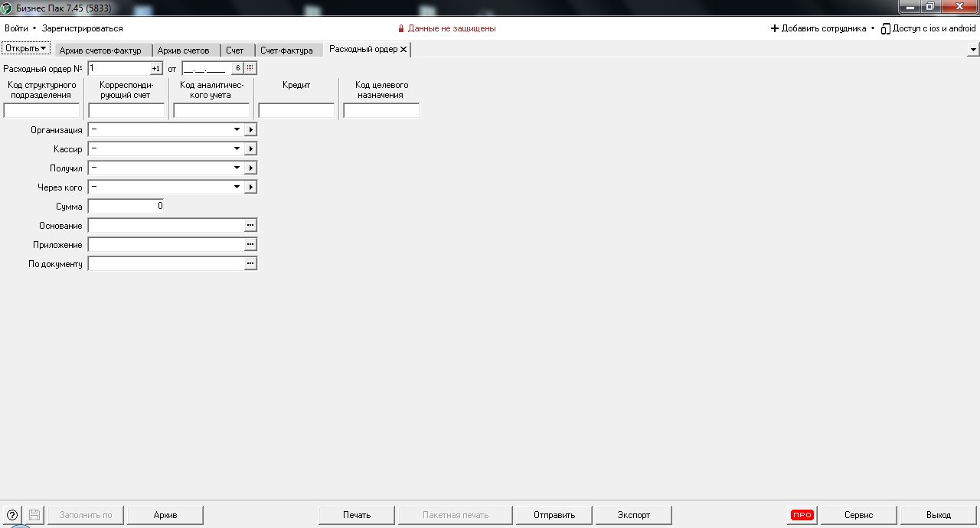Expand the Через кого dropdown
This screenshot has height=528, width=980.
pos(237,187)
